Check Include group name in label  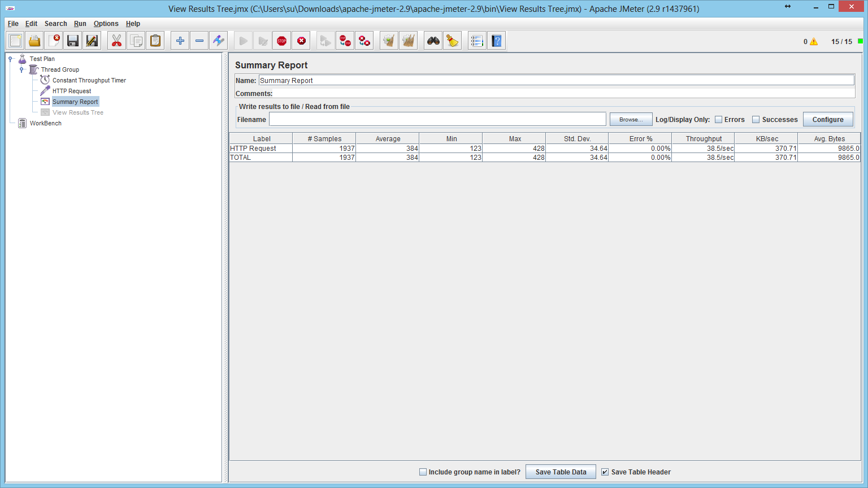point(423,472)
